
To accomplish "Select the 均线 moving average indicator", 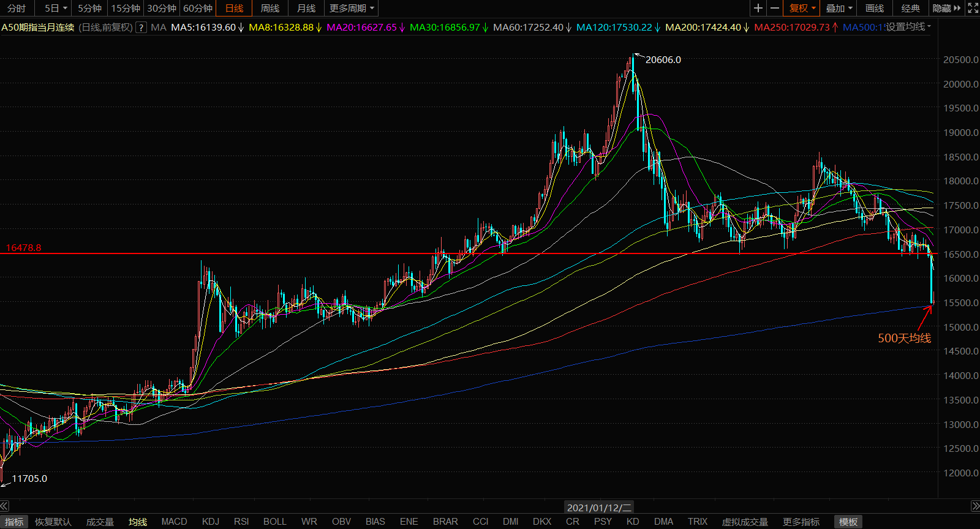I will click(138, 522).
